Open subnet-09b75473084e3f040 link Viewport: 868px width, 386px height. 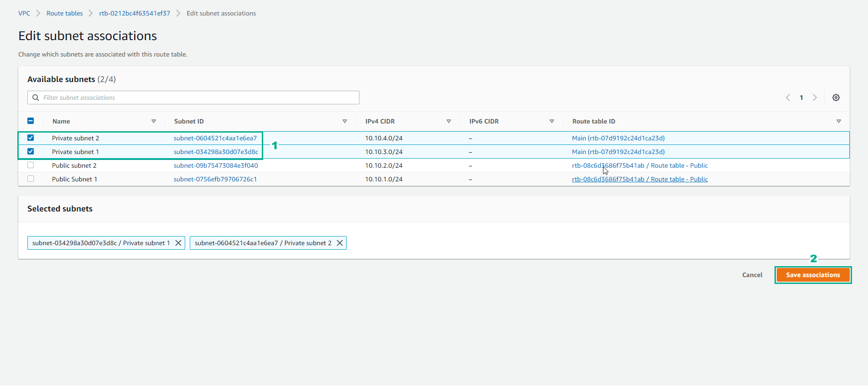point(216,165)
